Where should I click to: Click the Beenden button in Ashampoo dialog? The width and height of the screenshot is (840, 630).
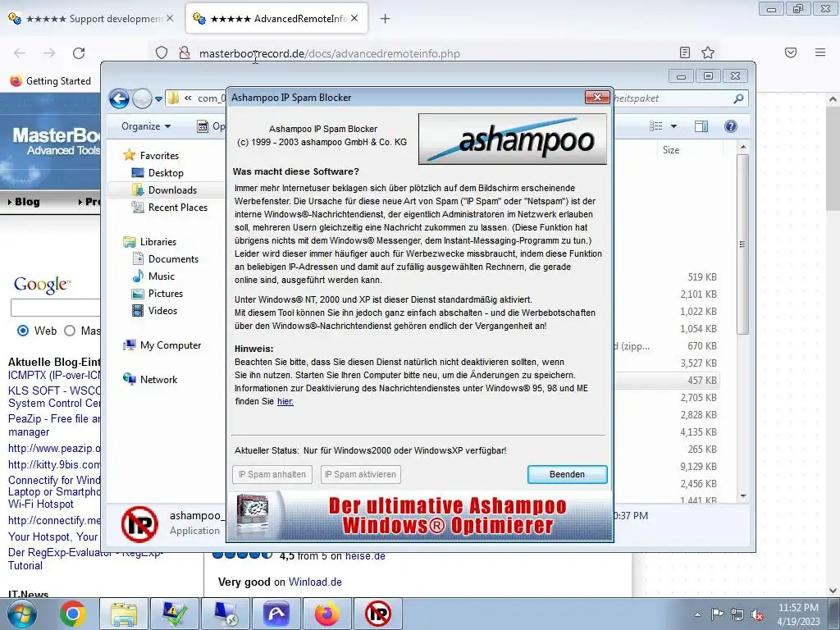click(x=568, y=474)
